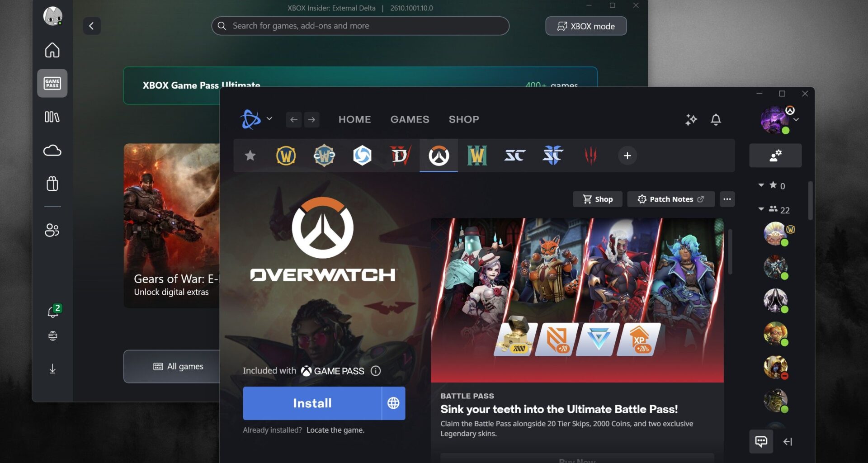
Task: Collapse friends sidebar arrow
Action: pyautogui.click(x=788, y=442)
